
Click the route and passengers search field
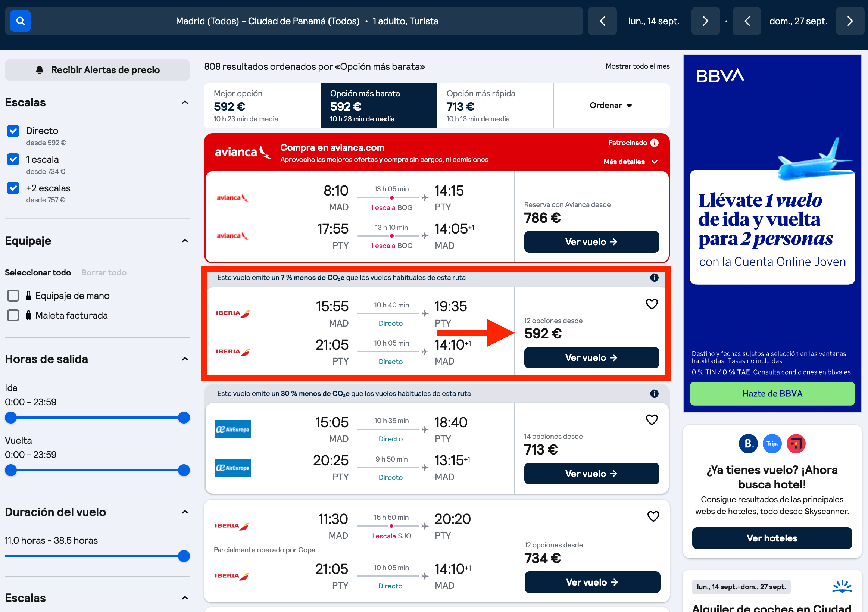[x=294, y=21]
